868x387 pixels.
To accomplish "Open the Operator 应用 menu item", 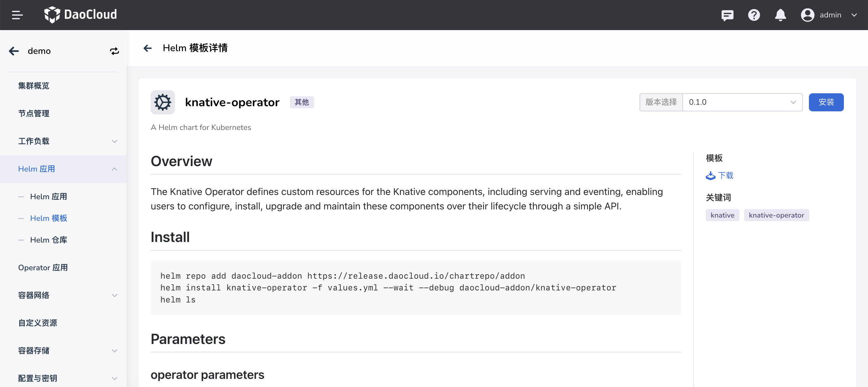I will (x=43, y=268).
